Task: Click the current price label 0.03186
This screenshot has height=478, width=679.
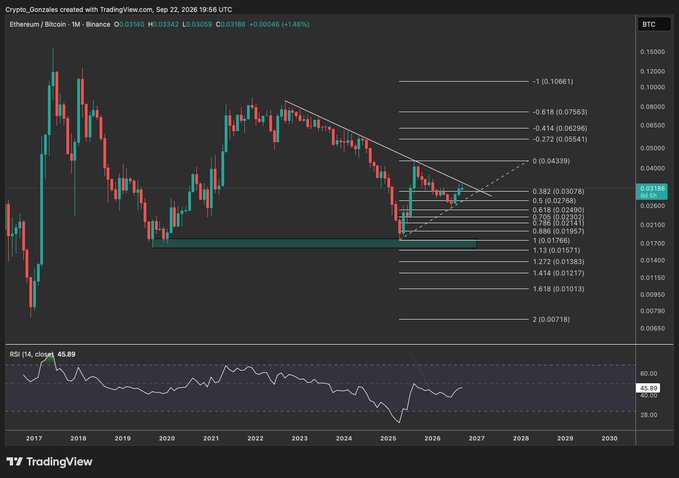Action: (652, 191)
